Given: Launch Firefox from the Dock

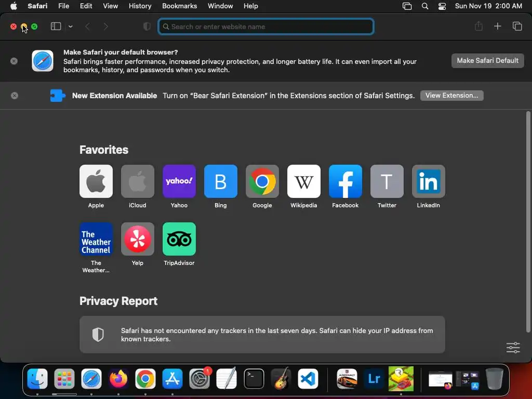Looking at the screenshot, I should click(x=118, y=378).
